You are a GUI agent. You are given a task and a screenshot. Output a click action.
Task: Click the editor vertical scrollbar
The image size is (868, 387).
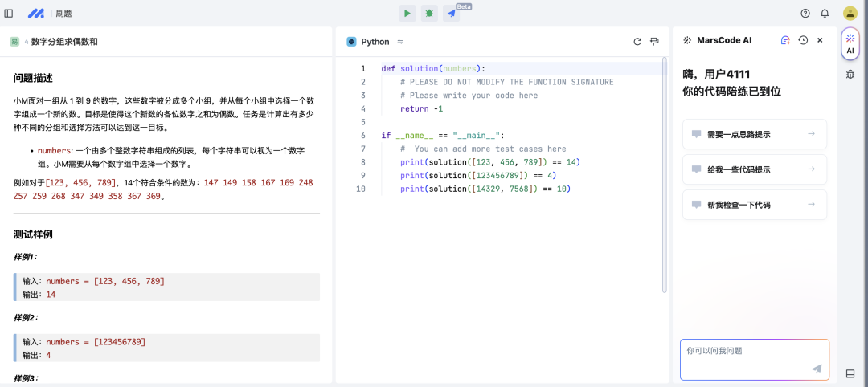tap(665, 175)
